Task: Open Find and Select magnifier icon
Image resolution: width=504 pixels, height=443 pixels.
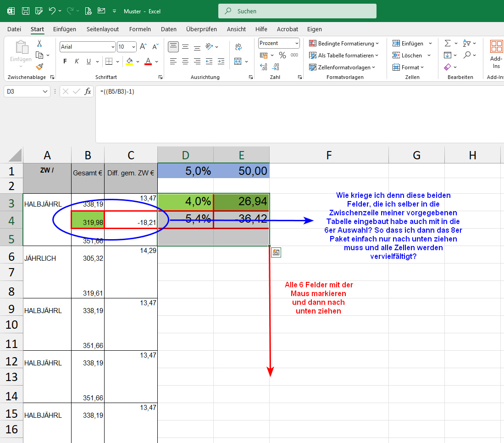Action: coord(467,55)
